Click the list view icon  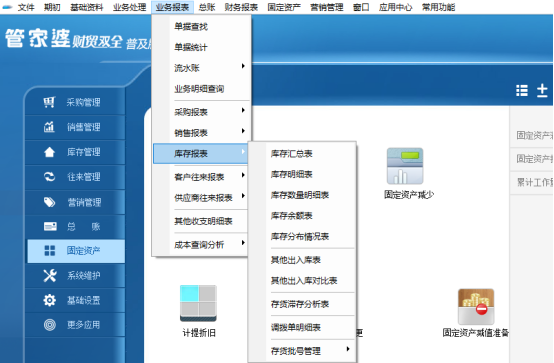(x=522, y=90)
